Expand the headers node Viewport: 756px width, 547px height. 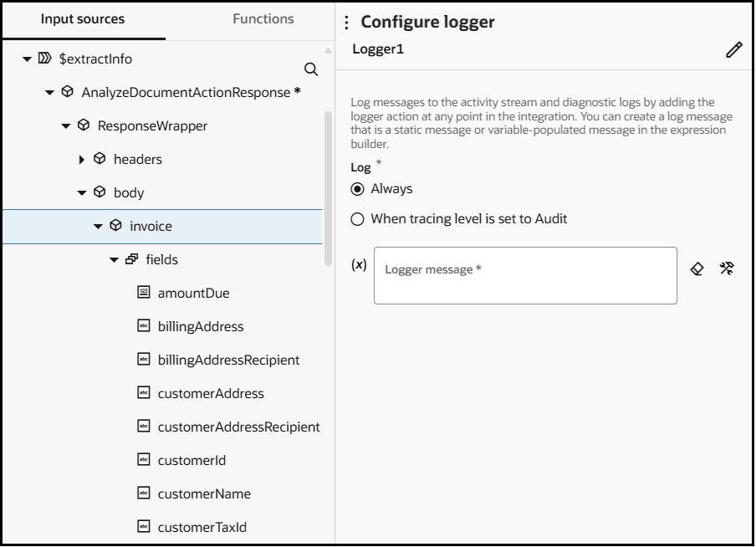coord(81,159)
